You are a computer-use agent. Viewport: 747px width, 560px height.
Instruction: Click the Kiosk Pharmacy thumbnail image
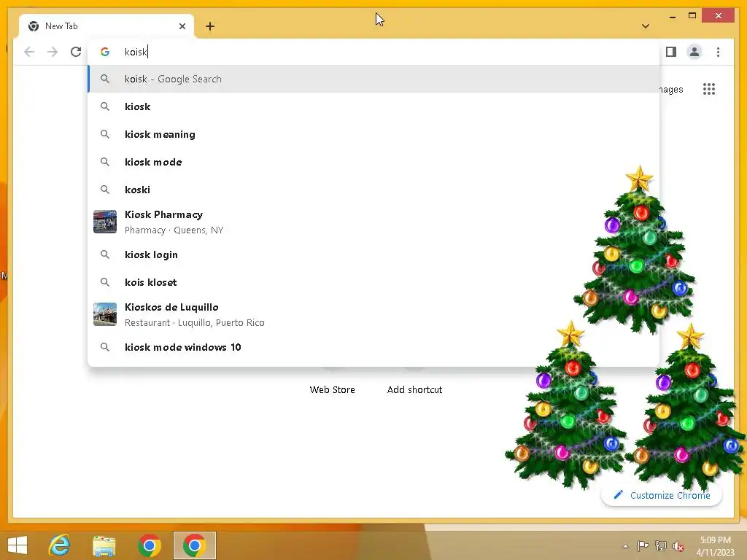pos(105,222)
